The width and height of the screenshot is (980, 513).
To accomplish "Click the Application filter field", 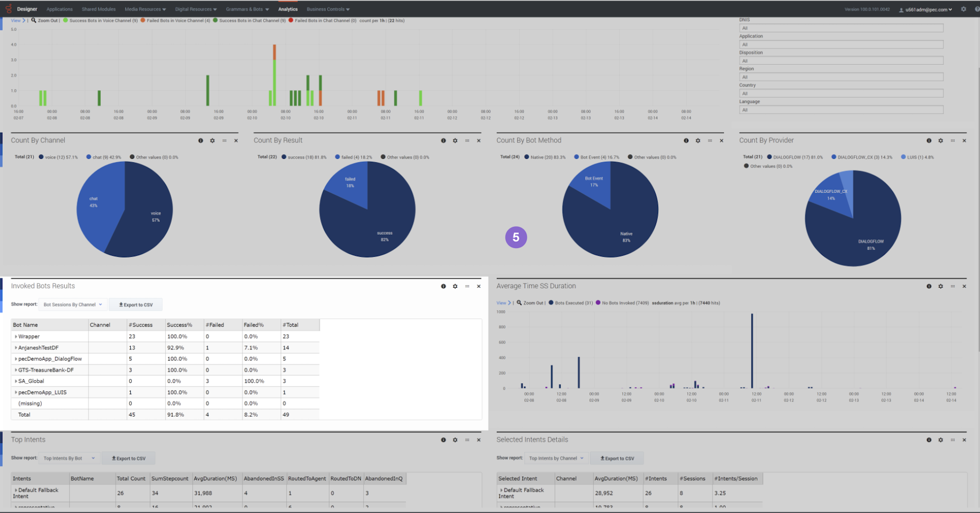I will pos(841,45).
